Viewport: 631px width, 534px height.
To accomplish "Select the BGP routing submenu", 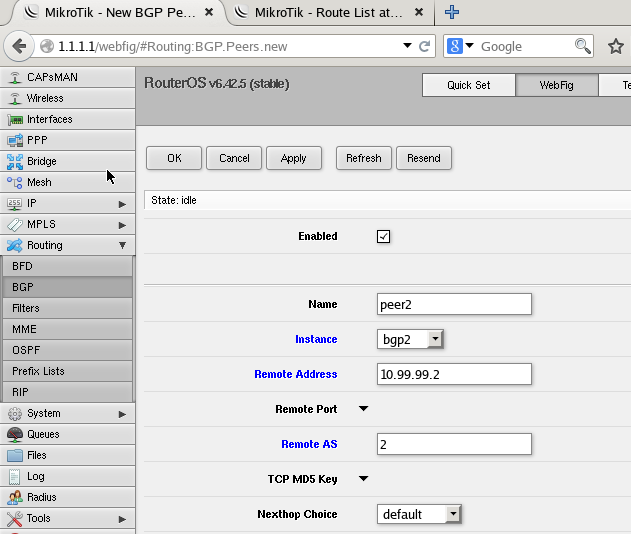I will 67,287.
